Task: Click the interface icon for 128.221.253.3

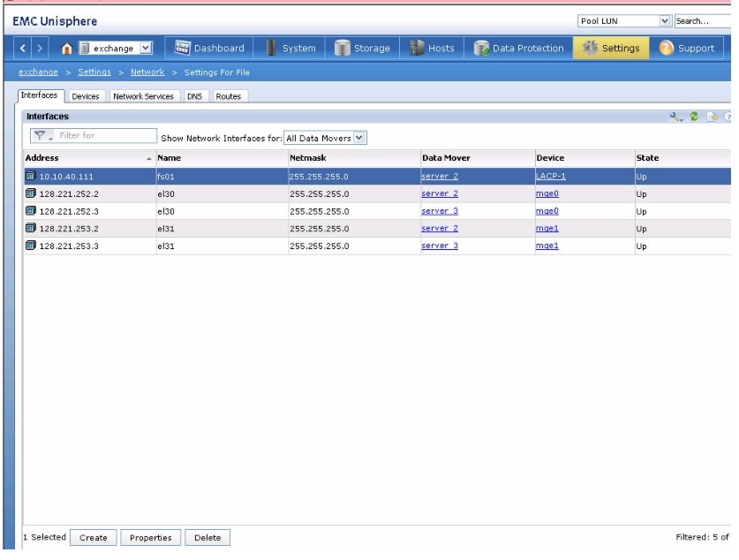Action: click(x=31, y=246)
